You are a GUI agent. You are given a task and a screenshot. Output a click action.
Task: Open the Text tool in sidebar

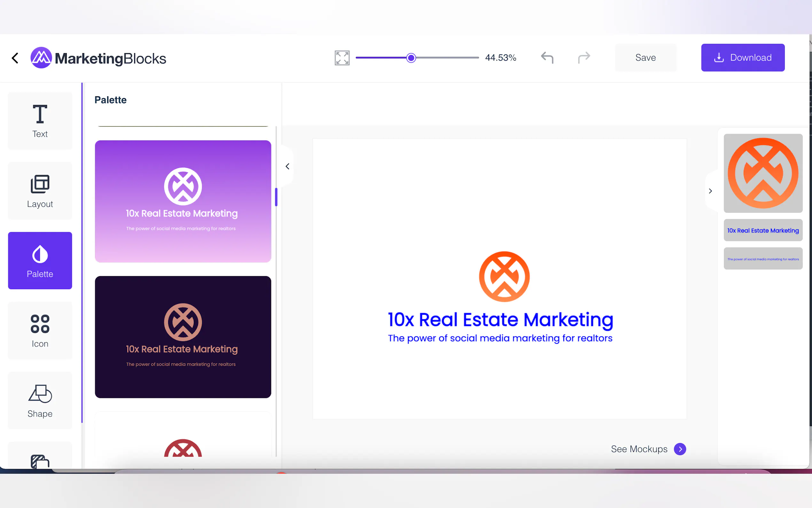[40, 121]
